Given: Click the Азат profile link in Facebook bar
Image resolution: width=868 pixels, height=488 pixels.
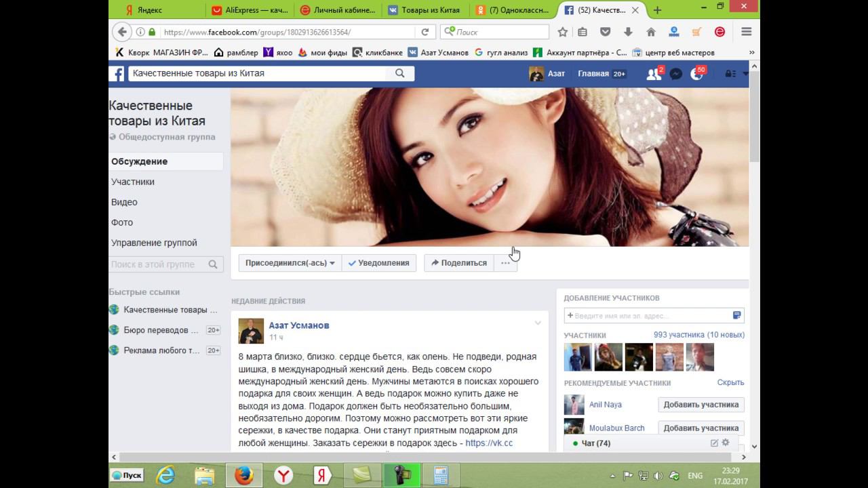Looking at the screenshot, I should click(x=547, y=74).
